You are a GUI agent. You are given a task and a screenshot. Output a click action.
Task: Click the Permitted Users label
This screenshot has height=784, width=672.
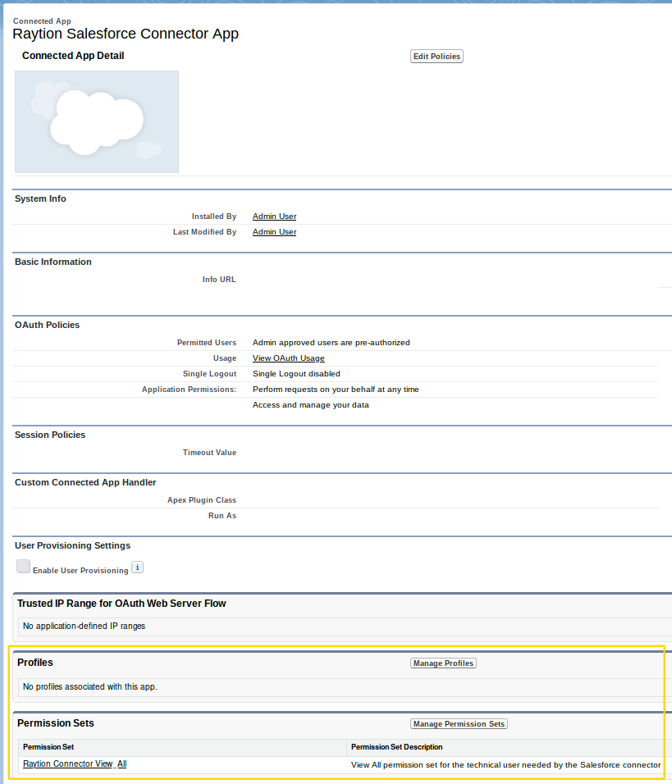207,343
